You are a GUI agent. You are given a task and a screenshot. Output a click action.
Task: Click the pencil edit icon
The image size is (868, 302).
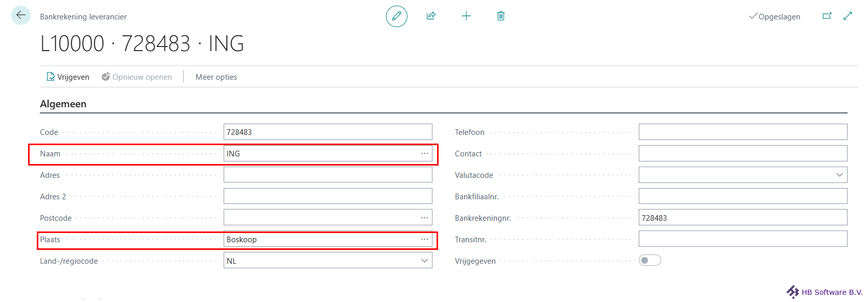(x=397, y=16)
